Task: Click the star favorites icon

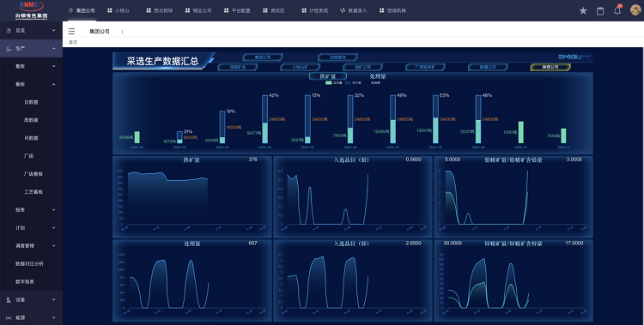Action: click(x=583, y=10)
